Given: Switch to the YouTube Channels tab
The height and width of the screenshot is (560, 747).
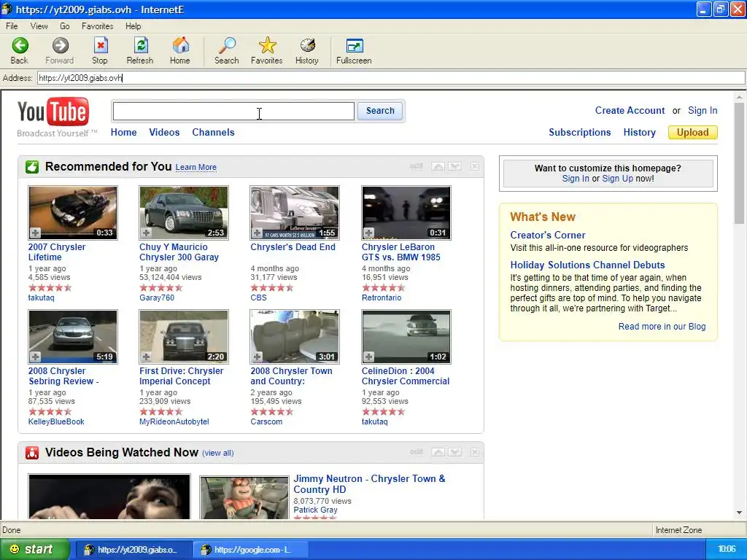Looking at the screenshot, I should tap(214, 133).
